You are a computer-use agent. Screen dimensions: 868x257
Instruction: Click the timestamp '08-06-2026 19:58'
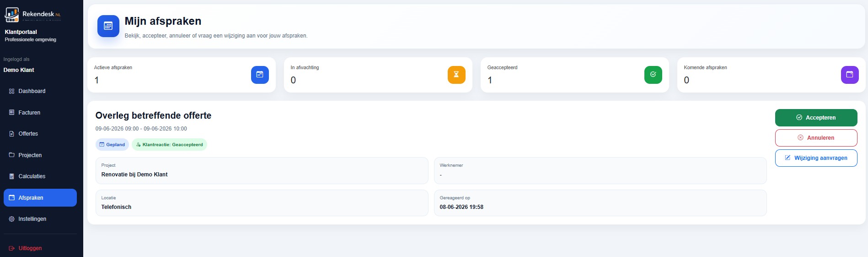461,207
